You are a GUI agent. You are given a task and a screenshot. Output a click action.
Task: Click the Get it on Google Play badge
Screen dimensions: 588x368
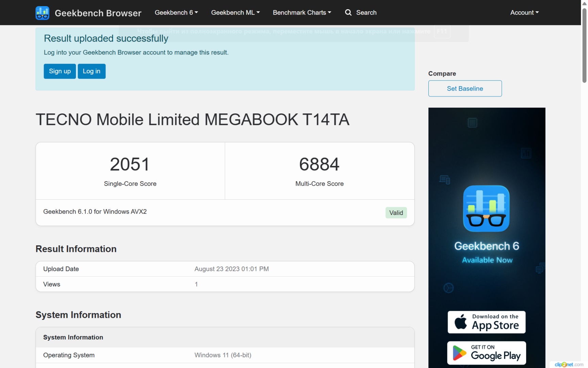point(487,353)
